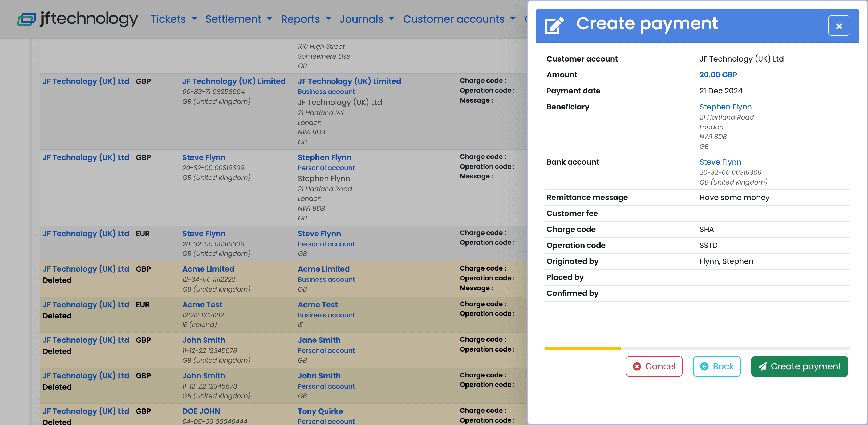Open the DOE JOHN bank account link
The width and height of the screenshot is (868, 425).
click(201, 411)
